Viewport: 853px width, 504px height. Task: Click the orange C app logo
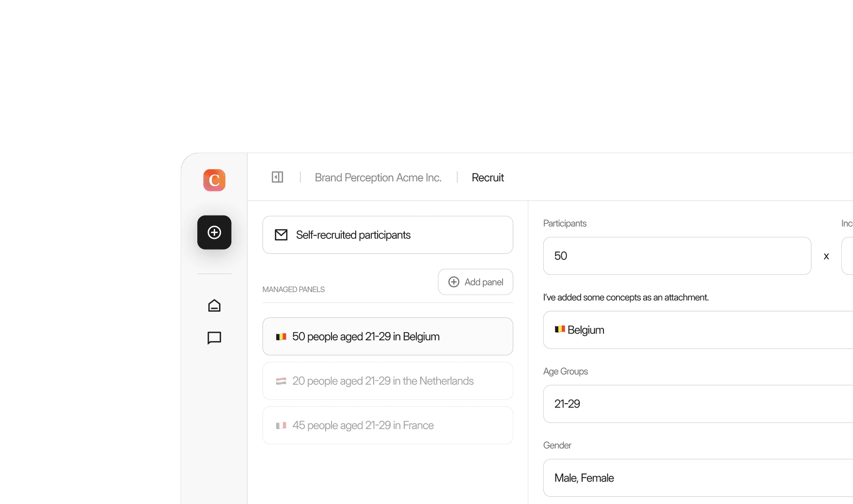point(214,180)
